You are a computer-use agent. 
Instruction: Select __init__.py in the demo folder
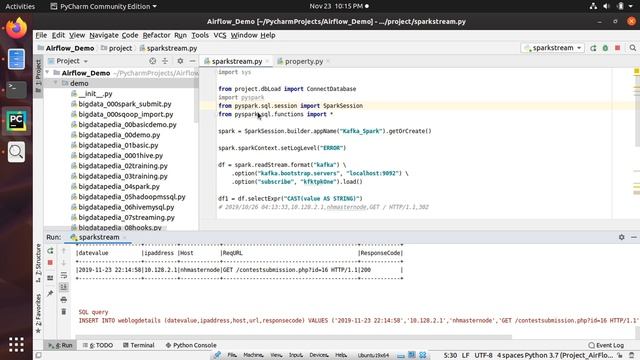tap(95, 93)
